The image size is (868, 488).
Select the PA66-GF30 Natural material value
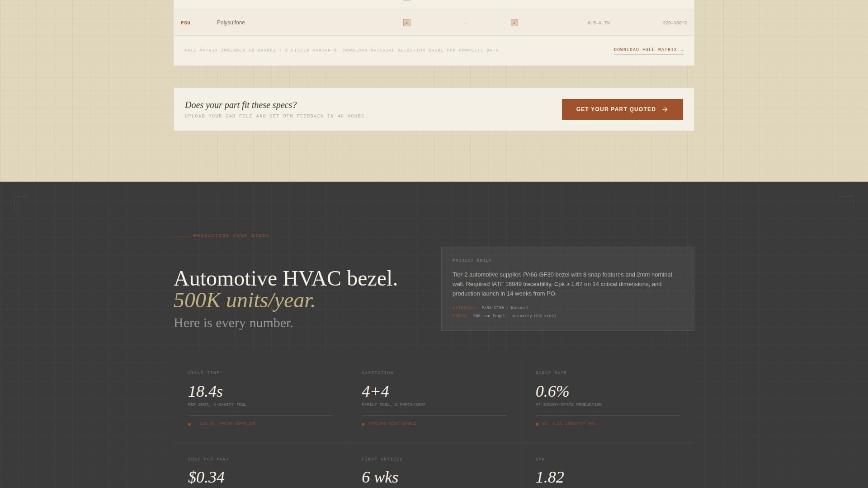tap(504, 308)
